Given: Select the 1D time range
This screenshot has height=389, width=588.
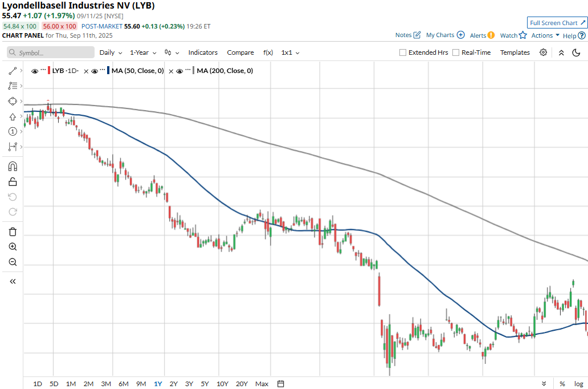Looking at the screenshot, I should 38,384.
